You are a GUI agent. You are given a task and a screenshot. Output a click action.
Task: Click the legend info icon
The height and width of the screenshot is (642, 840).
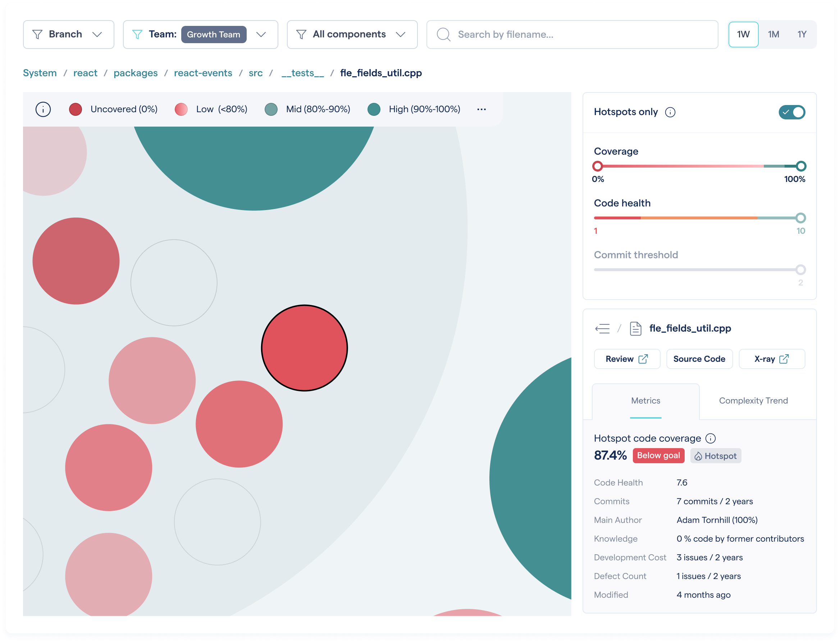tap(43, 109)
